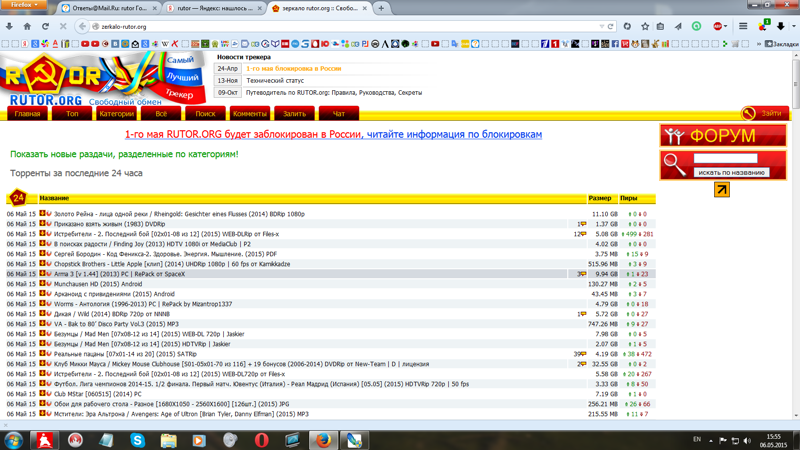The width and height of the screenshot is (800, 450).
Task: Open the Firefox application menu dropdown
Action: [x=23, y=5]
